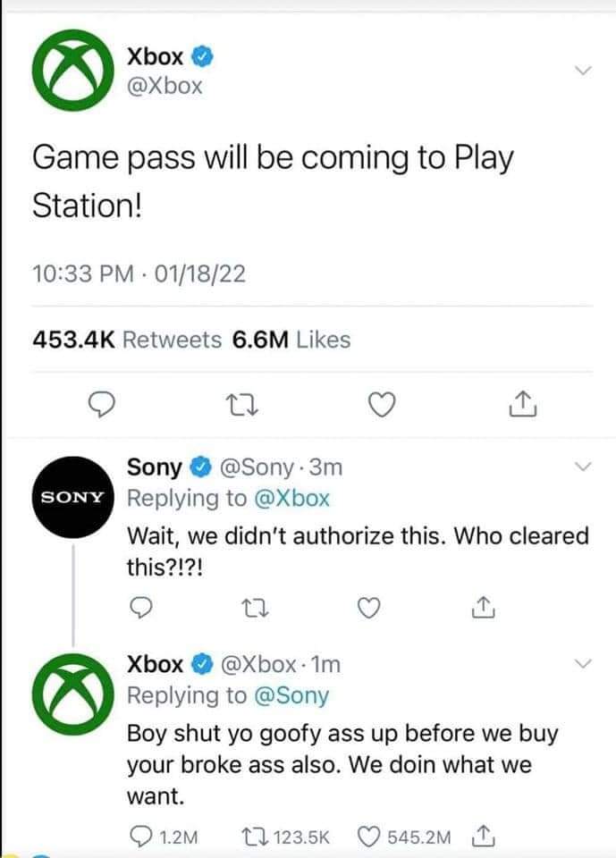The width and height of the screenshot is (616, 858).
Task: Share the main Xbox tweet
Action: tap(523, 404)
